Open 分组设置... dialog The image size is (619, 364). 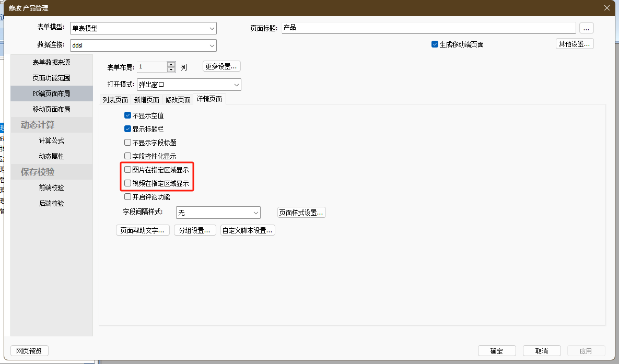195,230
